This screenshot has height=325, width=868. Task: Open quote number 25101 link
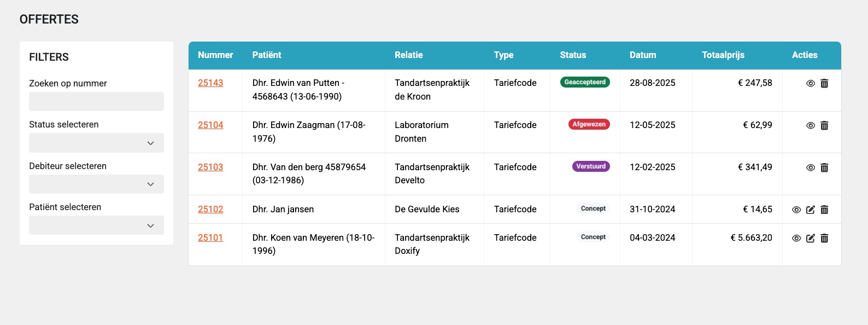pos(210,238)
